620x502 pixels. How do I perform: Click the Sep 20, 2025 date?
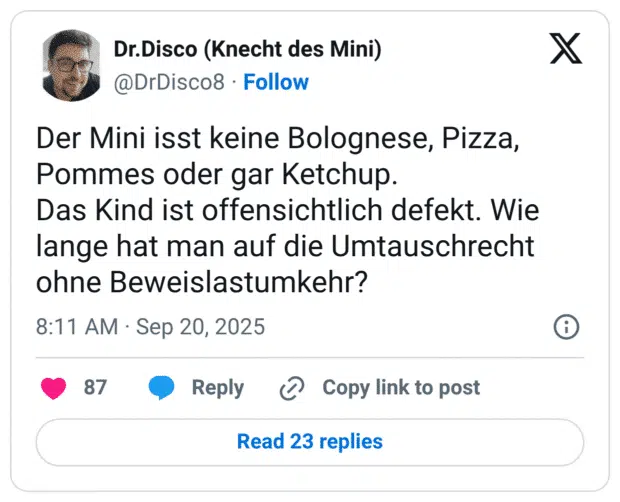[200, 327]
